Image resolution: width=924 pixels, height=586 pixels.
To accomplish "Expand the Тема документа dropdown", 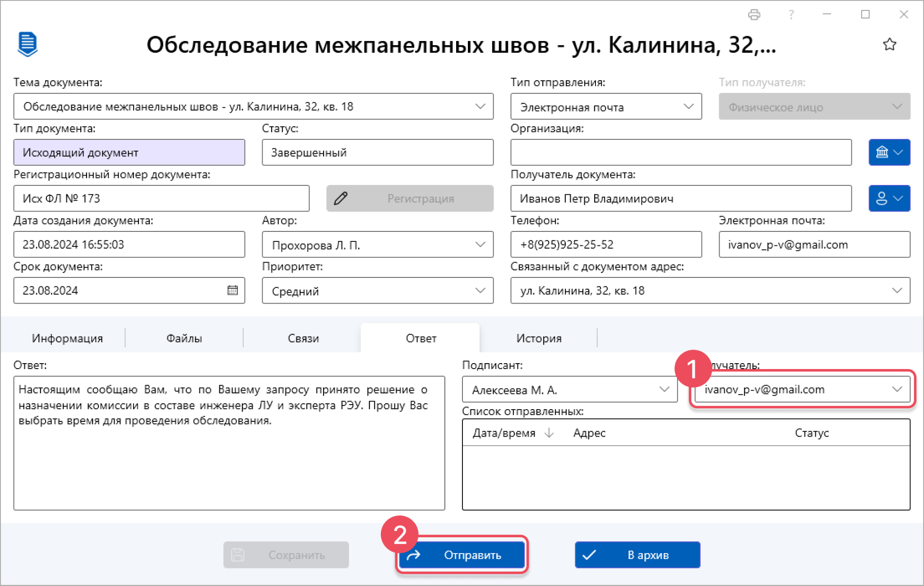I will coord(480,106).
